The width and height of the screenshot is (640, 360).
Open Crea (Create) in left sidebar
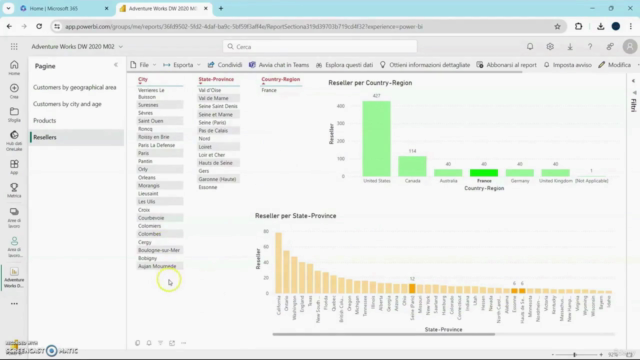coord(14,91)
